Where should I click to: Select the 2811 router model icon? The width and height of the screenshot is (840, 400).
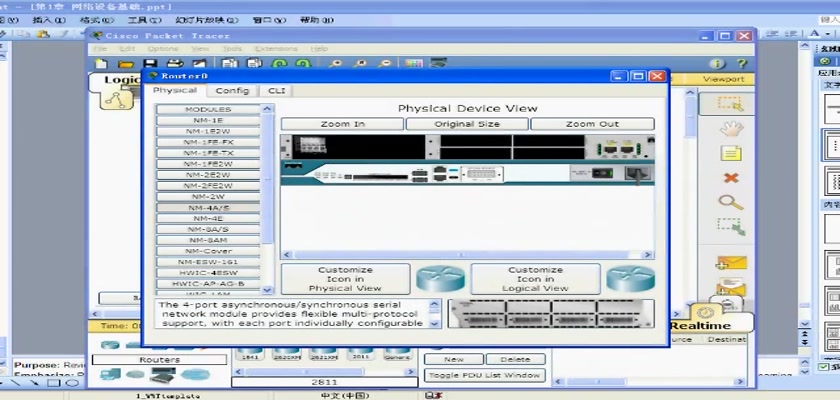pos(361,353)
